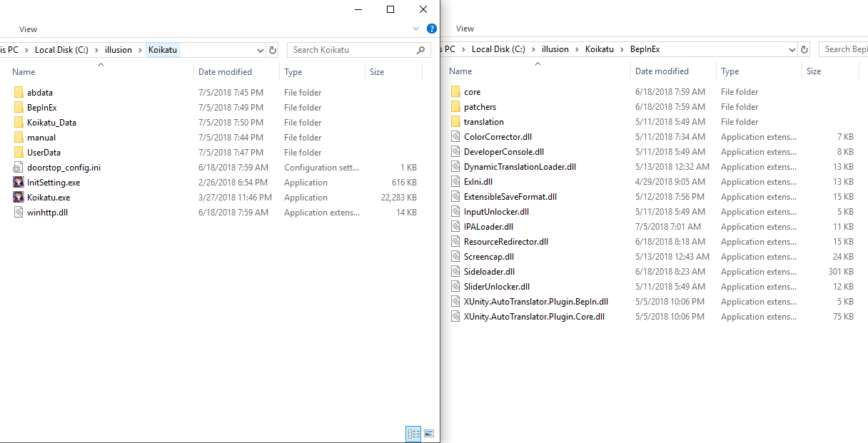Open the abdata folder icon in Koikatu window
The image size is (868, 443).
coord(19,93)
